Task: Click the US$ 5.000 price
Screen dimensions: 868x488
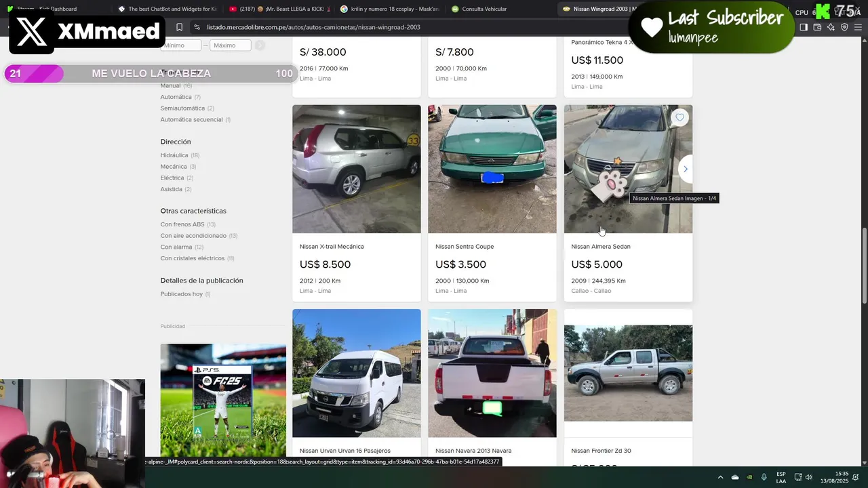Action: (597, 264)
